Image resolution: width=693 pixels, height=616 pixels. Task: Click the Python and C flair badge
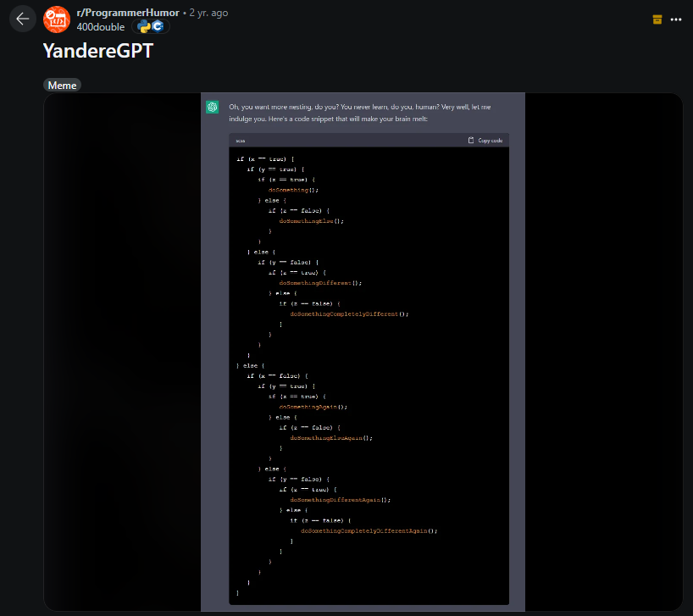coord(151,27)
